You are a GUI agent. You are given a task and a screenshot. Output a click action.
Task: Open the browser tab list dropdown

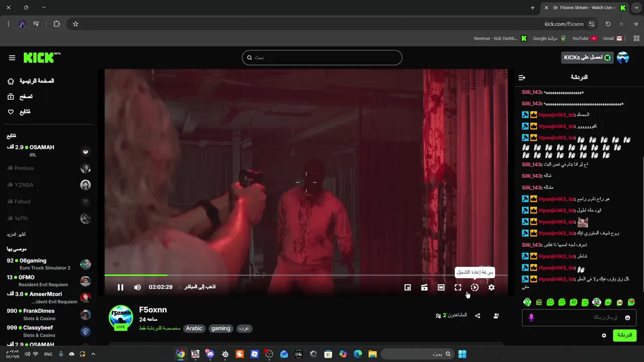tap(636, 8)
